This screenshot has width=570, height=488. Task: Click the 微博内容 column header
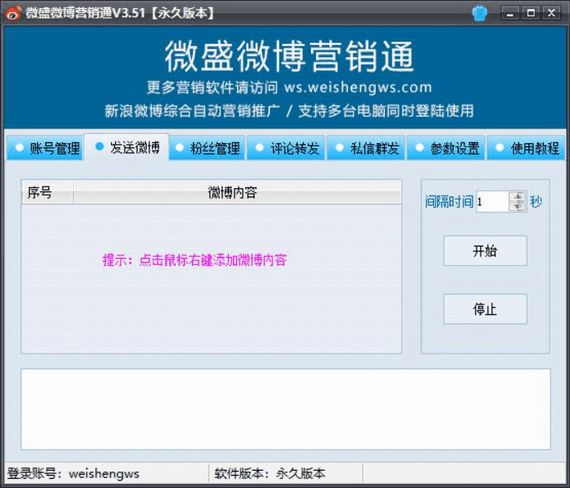(238, 192)
